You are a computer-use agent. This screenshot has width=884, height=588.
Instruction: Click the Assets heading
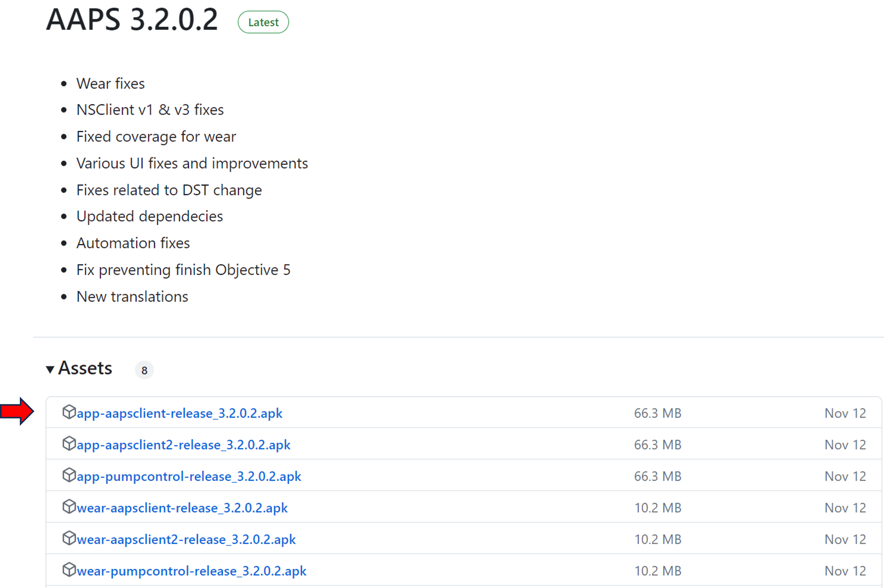click(x=85, y=368)
